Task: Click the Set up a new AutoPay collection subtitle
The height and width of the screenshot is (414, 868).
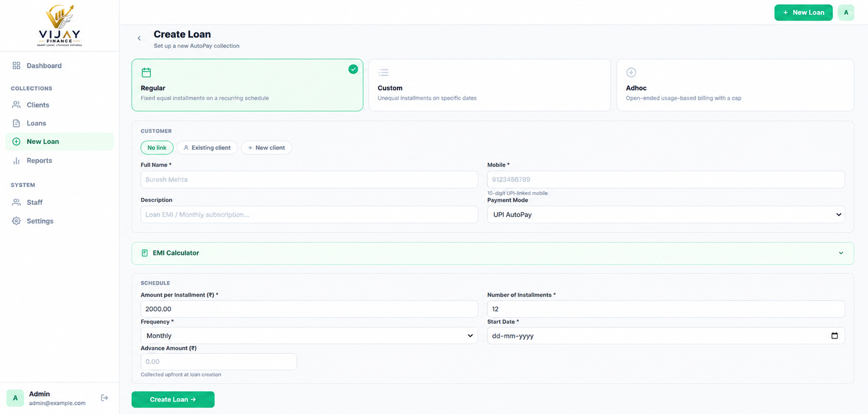Action: click(196, 46)
